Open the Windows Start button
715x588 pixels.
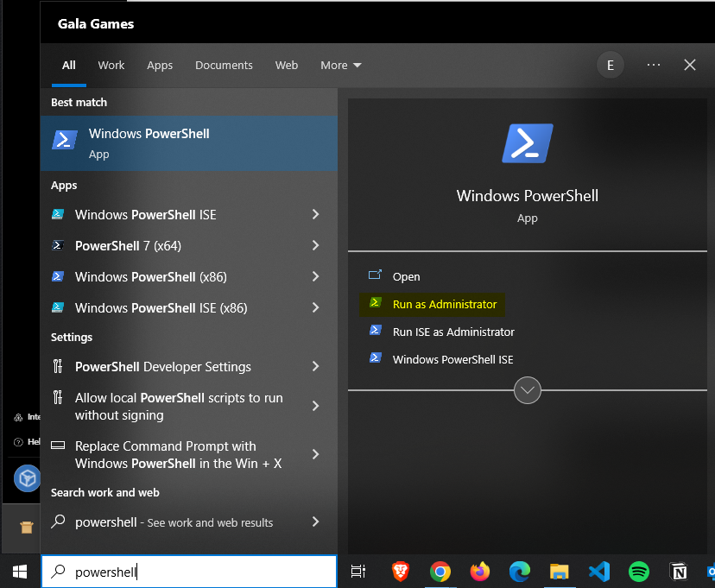[x=20, y=572]
